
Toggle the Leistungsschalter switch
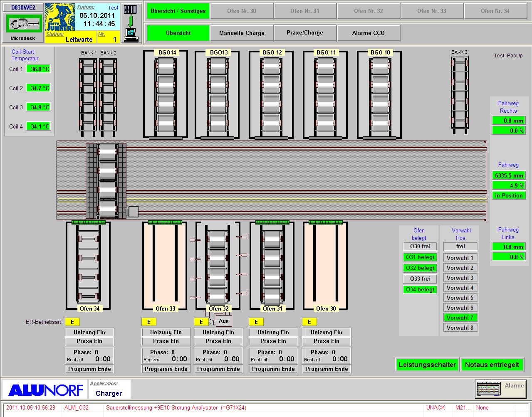(427, 365)
